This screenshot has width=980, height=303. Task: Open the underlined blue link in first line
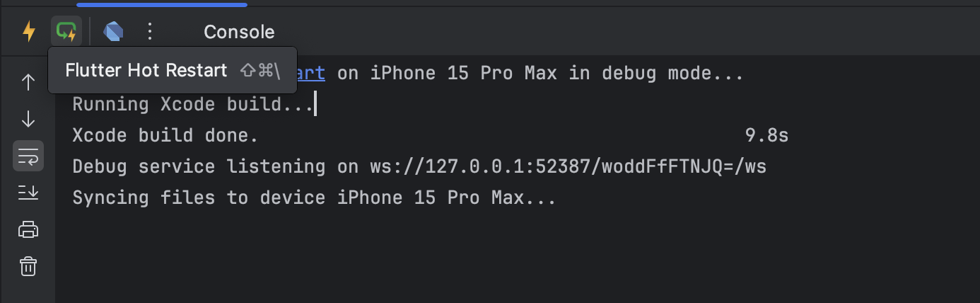[311, 73]
